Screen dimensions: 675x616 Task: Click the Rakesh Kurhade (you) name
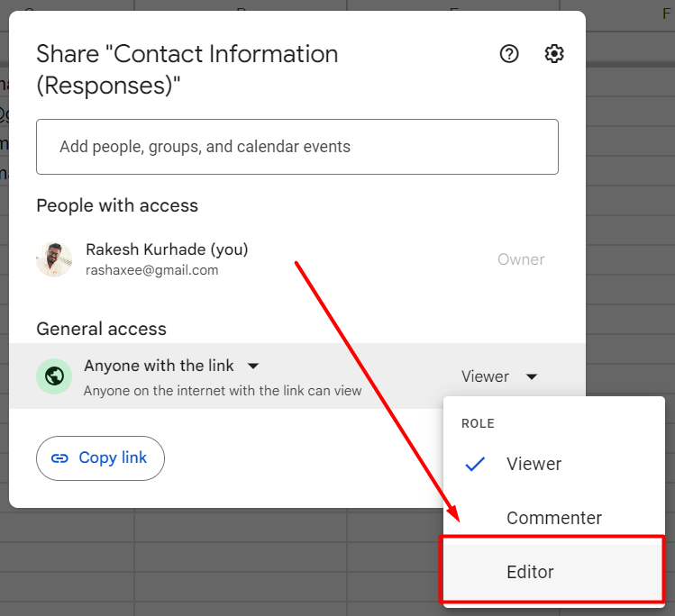[x=167, y=249]
